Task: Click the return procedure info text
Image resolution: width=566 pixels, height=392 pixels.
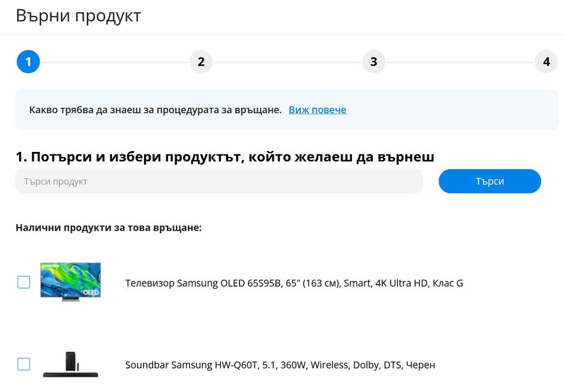Action: point(155,110)
